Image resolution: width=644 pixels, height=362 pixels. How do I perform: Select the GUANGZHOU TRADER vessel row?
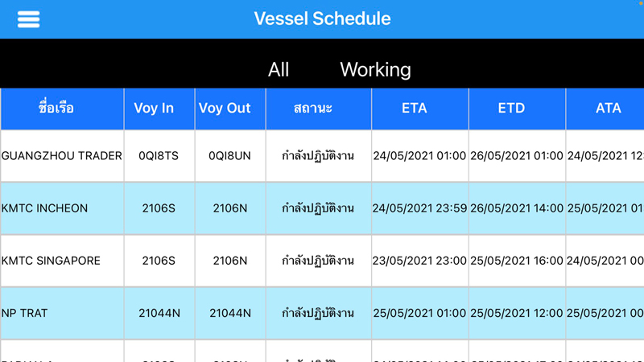pyautogui.click(x=62, y=156)
